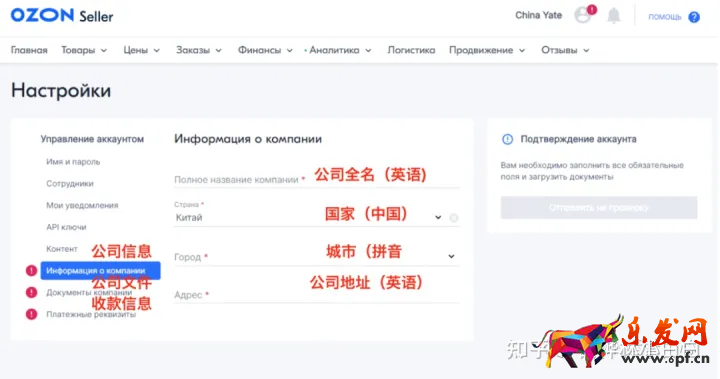
Task: Open Имя и пароль settings section
Action: point(73,162)
